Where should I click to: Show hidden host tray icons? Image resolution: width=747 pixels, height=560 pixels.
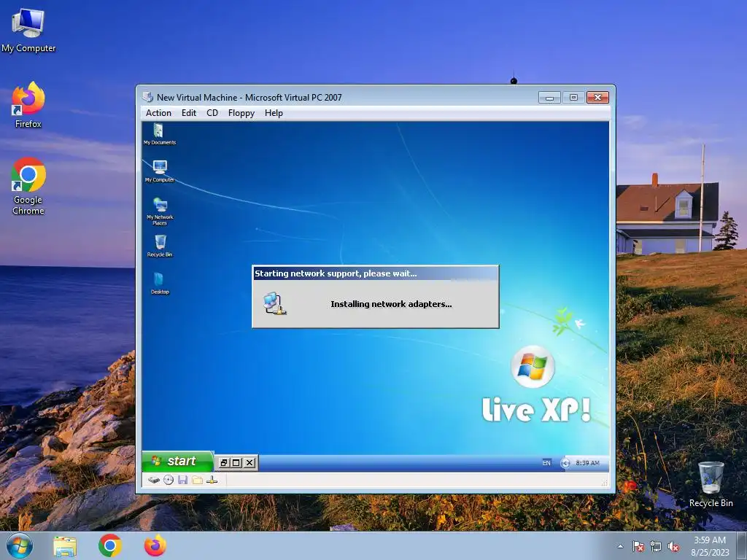(x=620, y=546)
